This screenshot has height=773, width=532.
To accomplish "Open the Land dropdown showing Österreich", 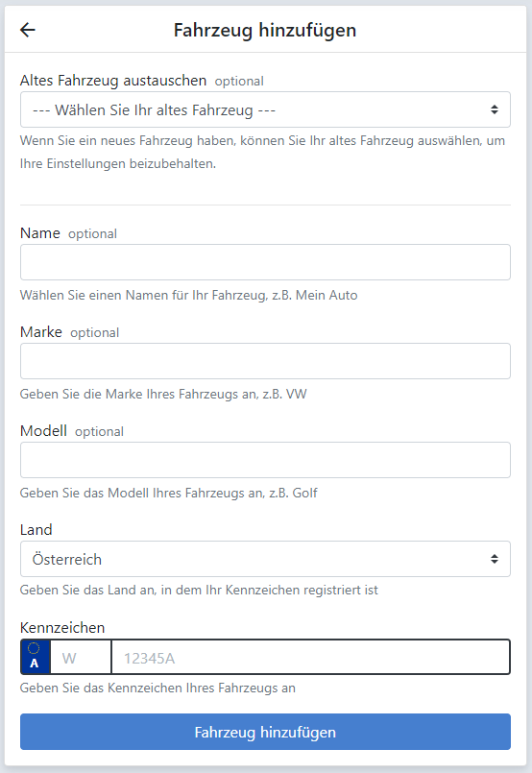I will 265,559.
